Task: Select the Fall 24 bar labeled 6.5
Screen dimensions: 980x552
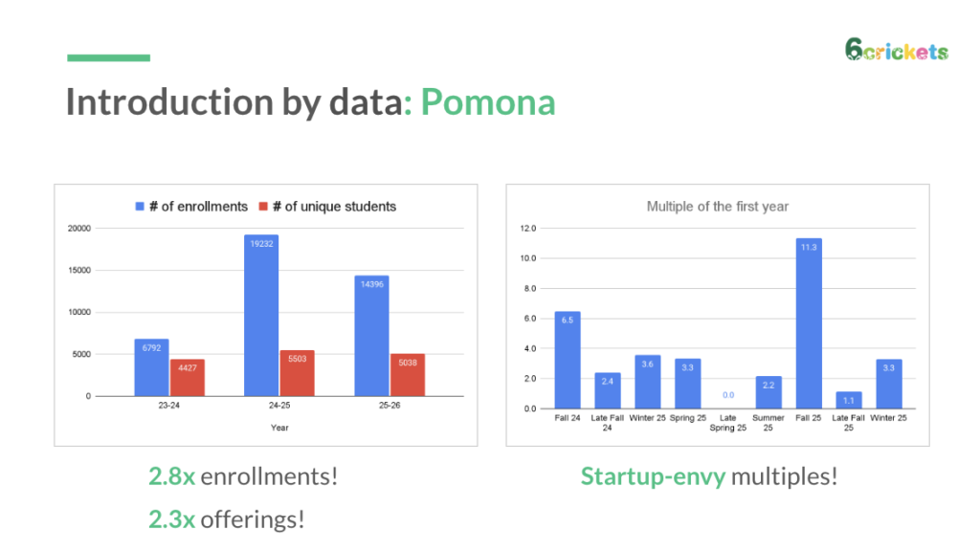Action: [567, 360]
